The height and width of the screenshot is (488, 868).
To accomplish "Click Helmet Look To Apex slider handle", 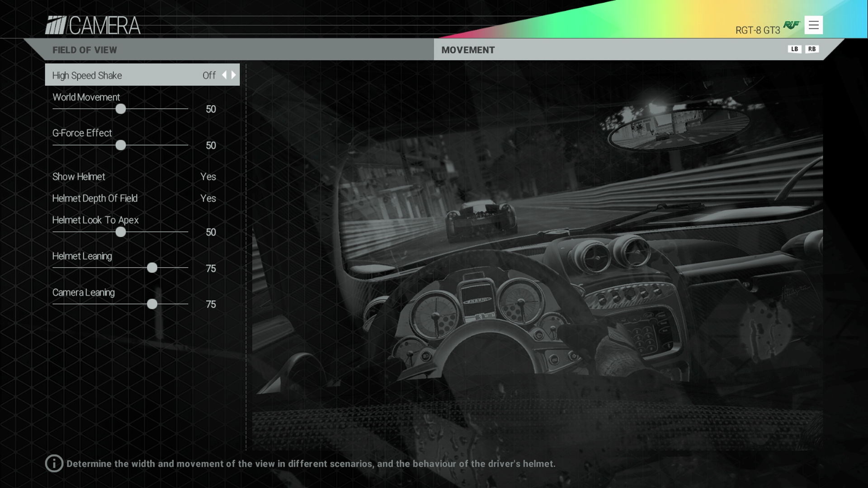I will tap(121, 232).
